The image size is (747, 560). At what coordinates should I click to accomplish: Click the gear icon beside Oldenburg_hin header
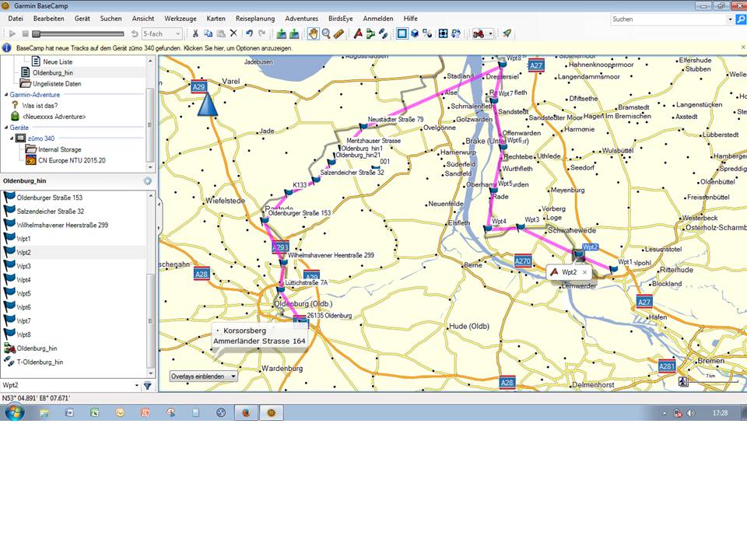(x=147, y=181)
